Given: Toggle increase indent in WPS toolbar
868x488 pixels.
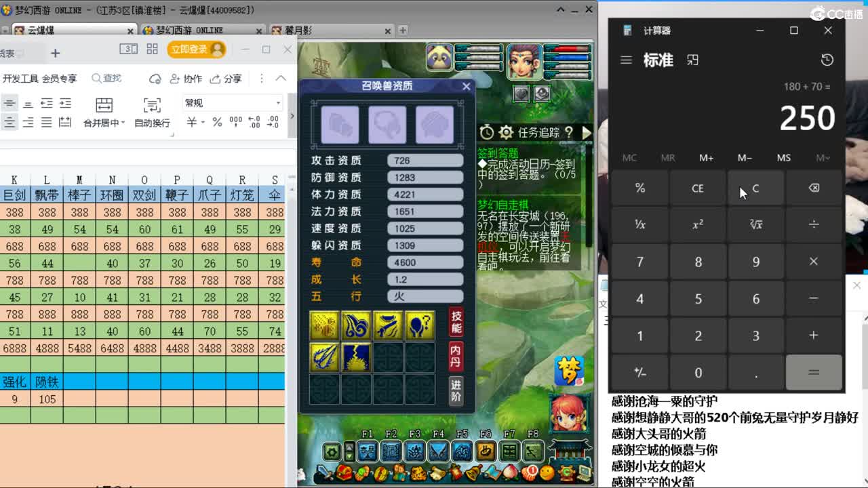Looking at the screenshot, I should coord(65,103).
